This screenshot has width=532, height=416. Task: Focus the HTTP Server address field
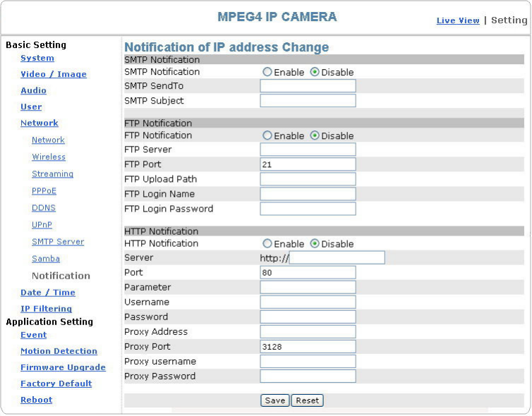point(337,257)
